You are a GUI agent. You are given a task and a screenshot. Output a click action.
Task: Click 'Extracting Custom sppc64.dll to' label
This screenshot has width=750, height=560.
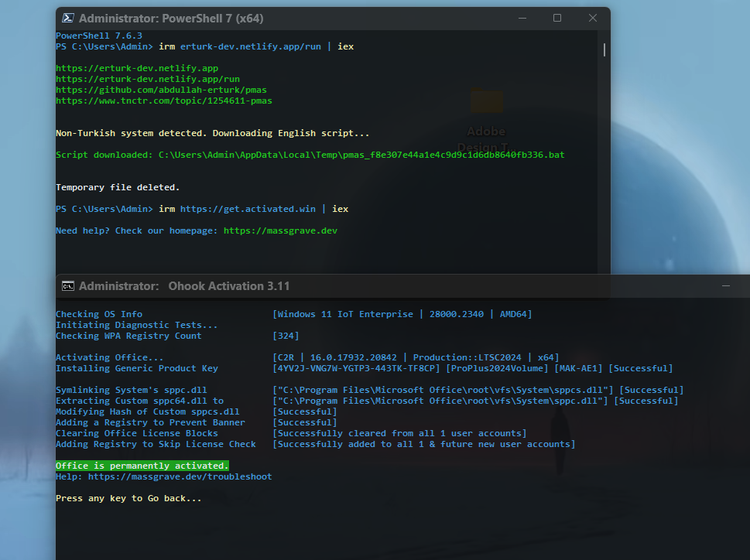139,401
